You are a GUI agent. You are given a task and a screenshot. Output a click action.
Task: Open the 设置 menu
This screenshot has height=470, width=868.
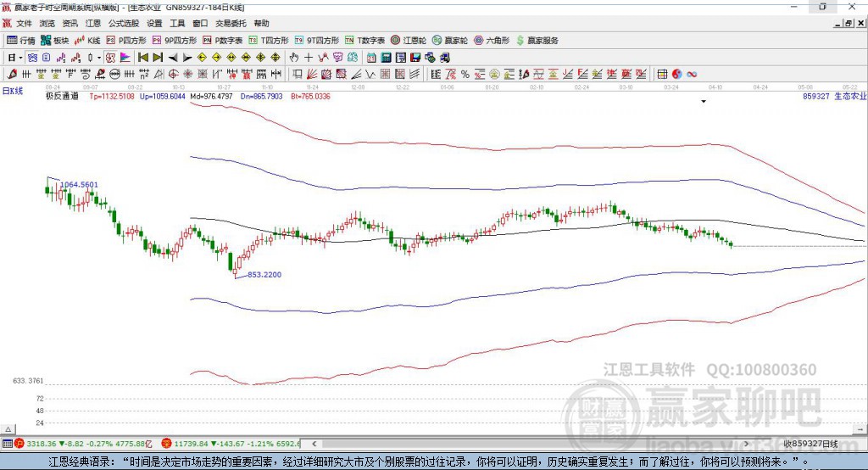point(154,23)
